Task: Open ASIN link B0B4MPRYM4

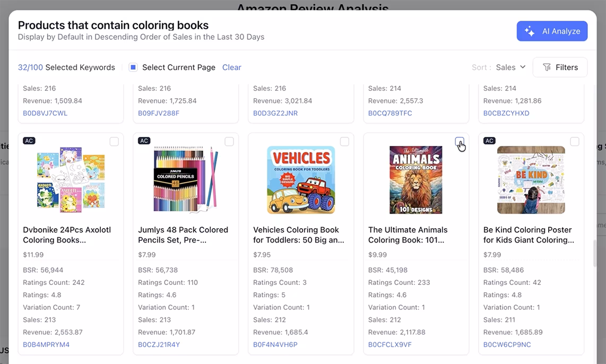Action: coord(46,344)
